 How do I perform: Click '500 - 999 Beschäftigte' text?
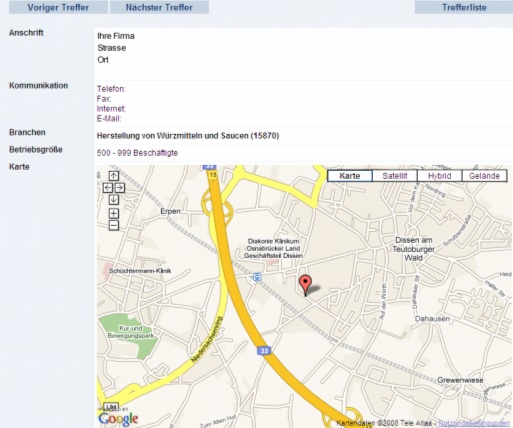click(137, 153)
